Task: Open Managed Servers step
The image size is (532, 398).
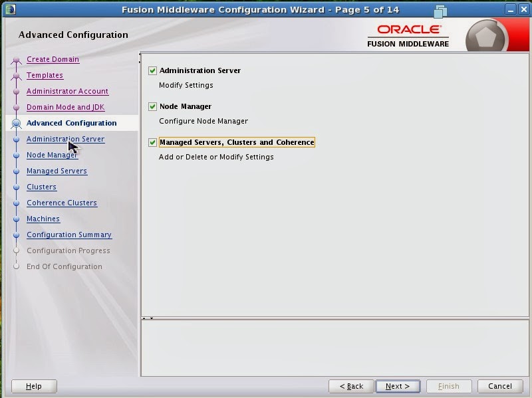Action: click(x=57, y=171)
